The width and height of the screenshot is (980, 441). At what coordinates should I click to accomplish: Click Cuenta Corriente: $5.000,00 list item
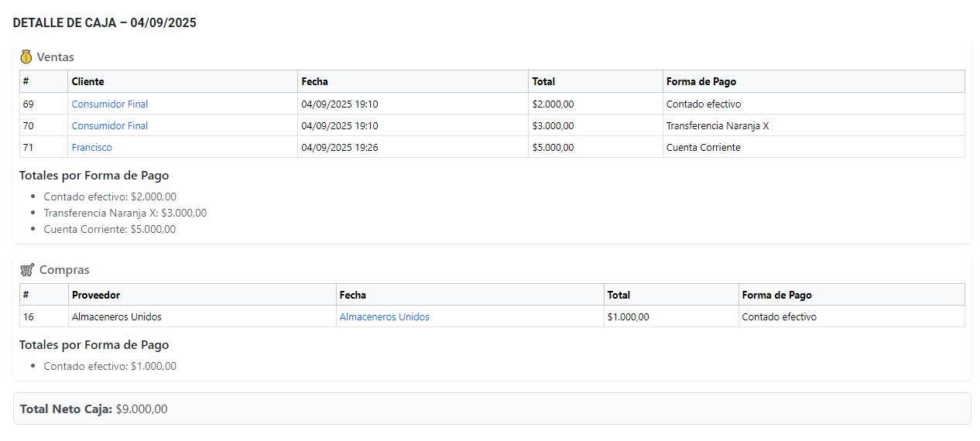[x=109, y=229]
